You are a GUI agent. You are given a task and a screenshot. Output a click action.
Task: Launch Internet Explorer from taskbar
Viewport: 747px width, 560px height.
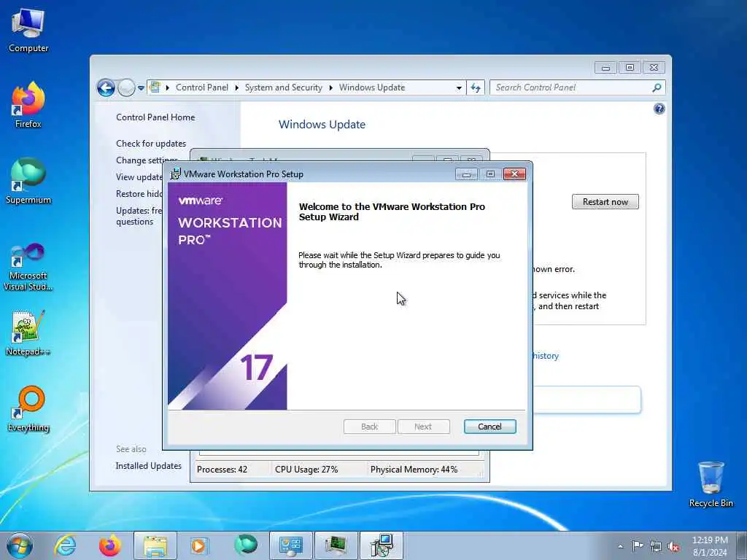click(x=65, y=545)
